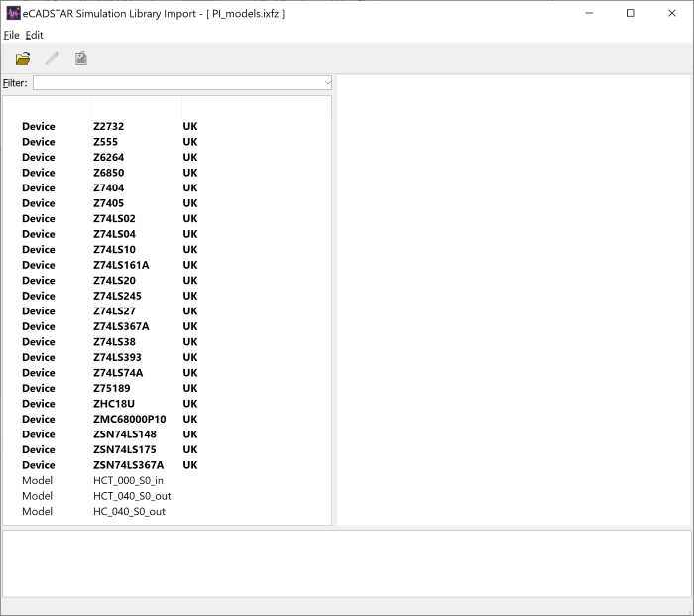Click the clipboard register toolbar icon
Image resolution: width=694 pixels, height=616 pixels.
(x=81, y=59)
